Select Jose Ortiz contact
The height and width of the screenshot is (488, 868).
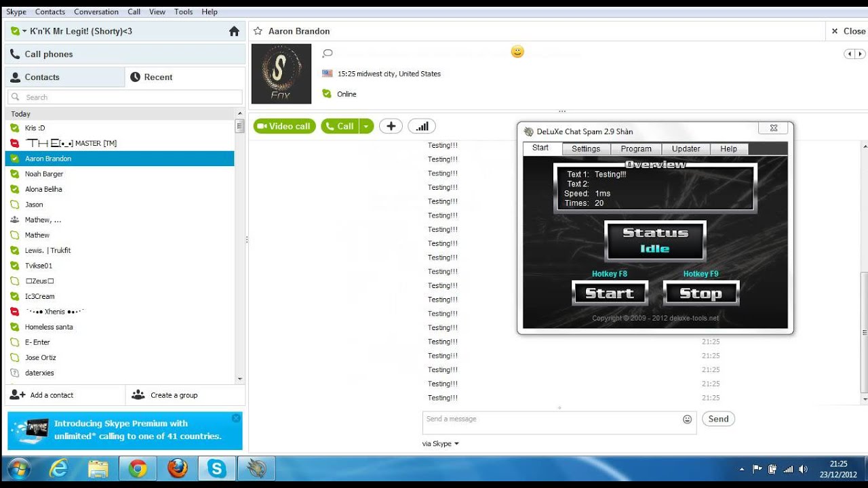pos(120,357)
